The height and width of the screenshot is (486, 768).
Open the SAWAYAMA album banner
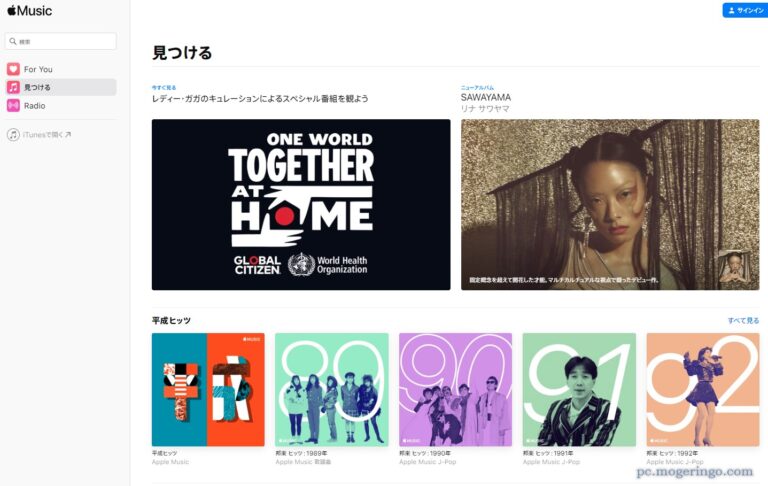coord(610,204)
